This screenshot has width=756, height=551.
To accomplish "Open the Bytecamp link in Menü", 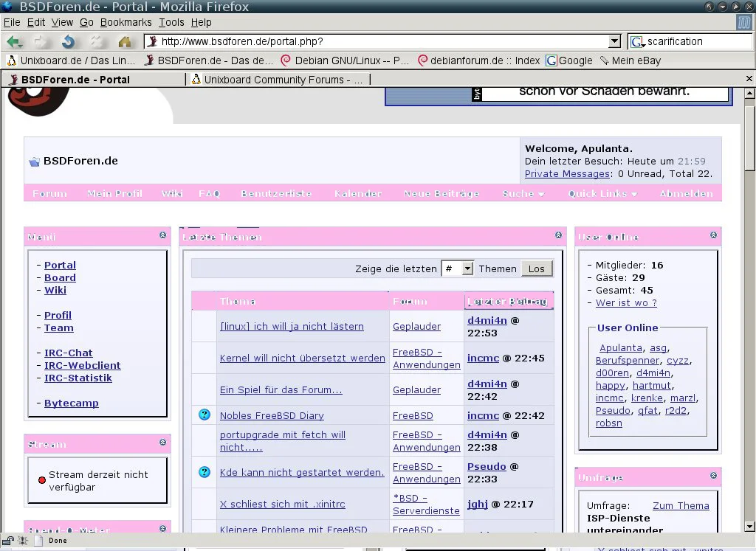I will coord(72,403).
